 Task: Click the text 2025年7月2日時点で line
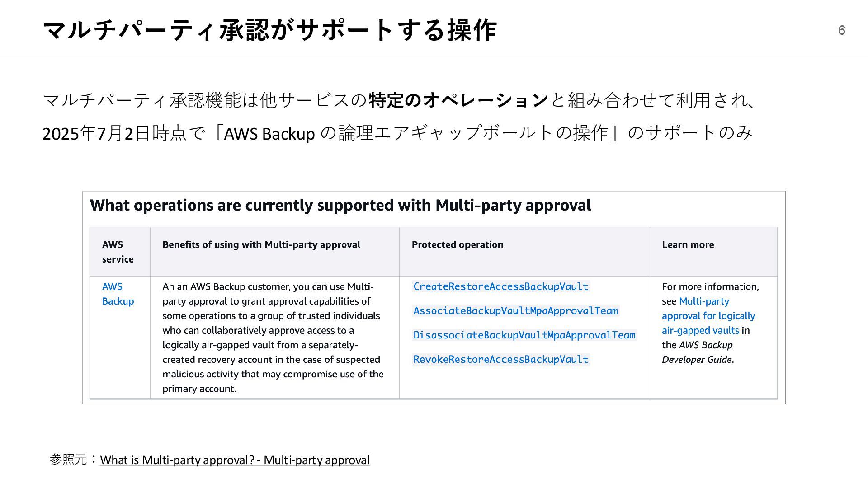397,133
